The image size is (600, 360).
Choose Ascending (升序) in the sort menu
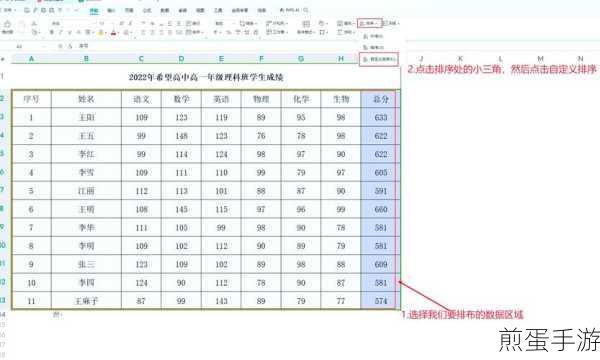pos(373,36)
